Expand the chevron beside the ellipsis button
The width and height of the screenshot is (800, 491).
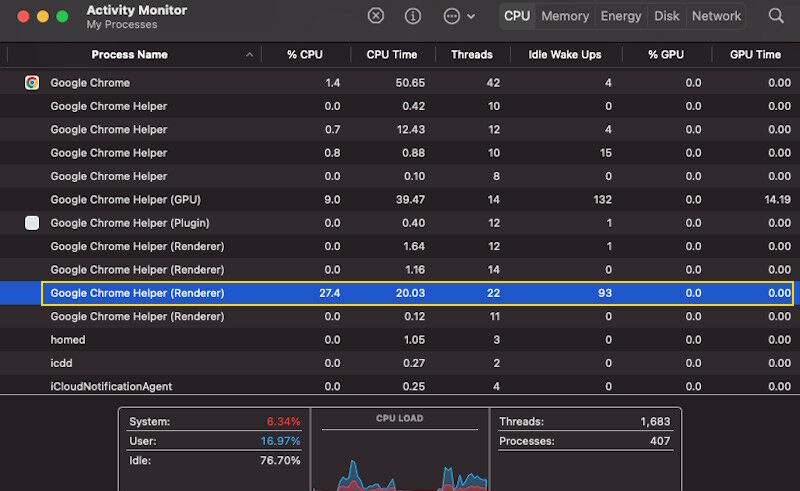pos(471,16)
